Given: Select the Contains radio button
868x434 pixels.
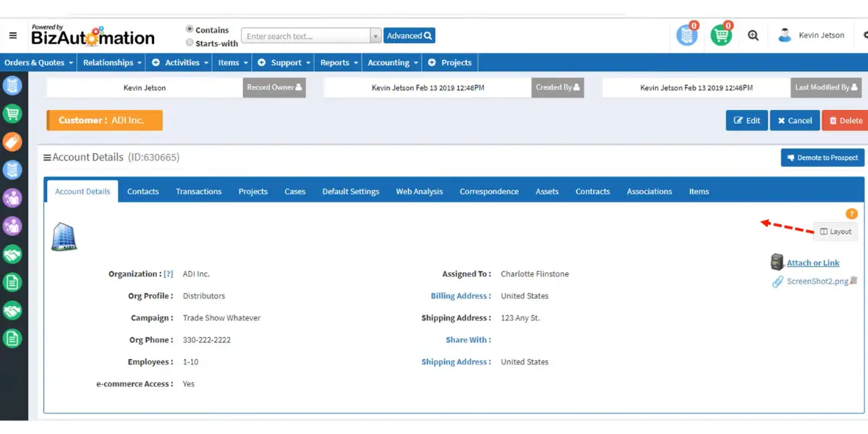Looking at the screenshot, I should 190,30.
